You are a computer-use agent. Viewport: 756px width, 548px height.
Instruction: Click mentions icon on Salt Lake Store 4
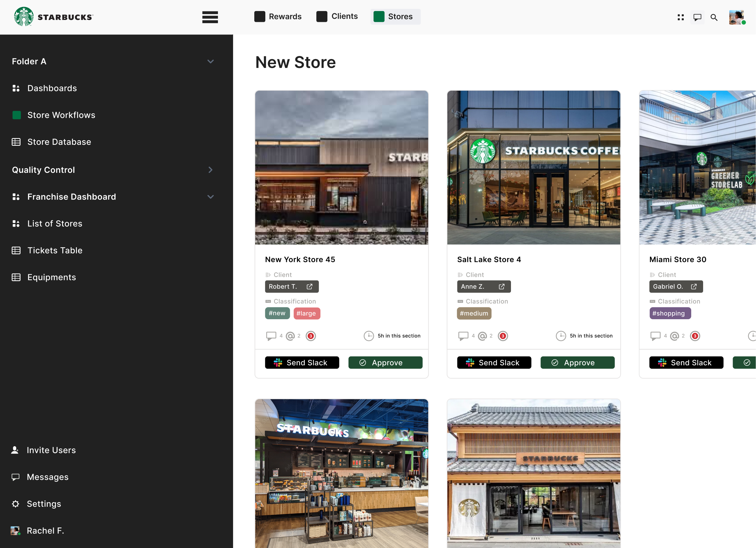[x=482, y=336]
